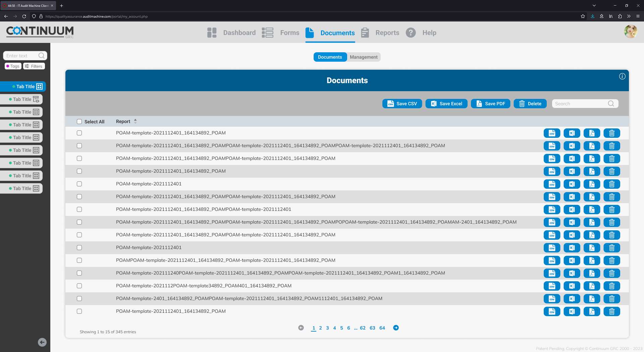Image resolution: width=644 pixels, height=352 pixels.
Task: Tick the checkbox for the first report
Action: (x=79, y=133)
